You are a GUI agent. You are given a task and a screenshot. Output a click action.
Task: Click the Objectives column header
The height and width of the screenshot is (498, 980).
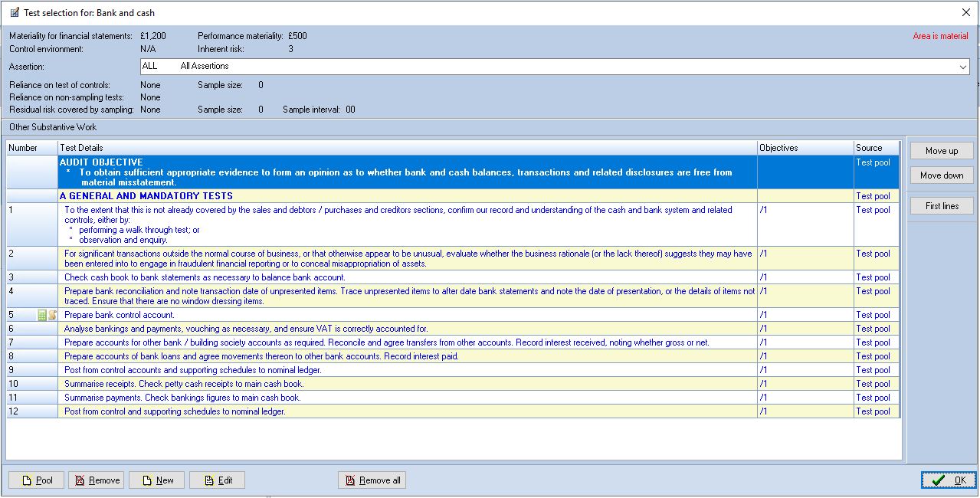click(805, 148)
